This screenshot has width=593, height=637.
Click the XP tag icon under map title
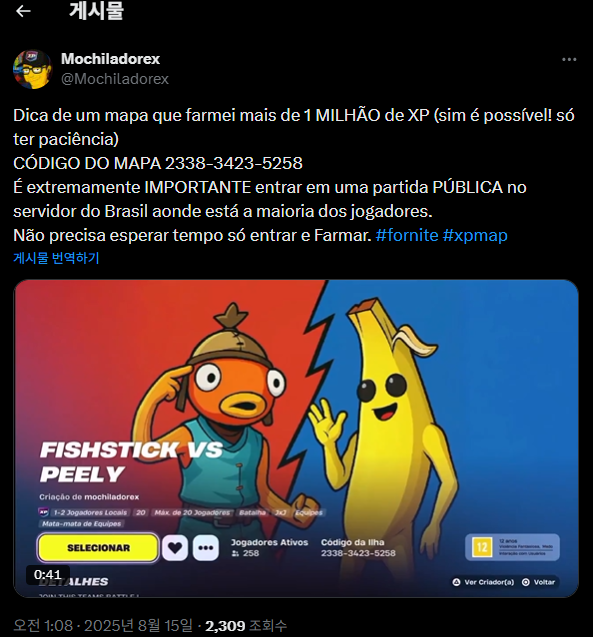tap(43, 512)
